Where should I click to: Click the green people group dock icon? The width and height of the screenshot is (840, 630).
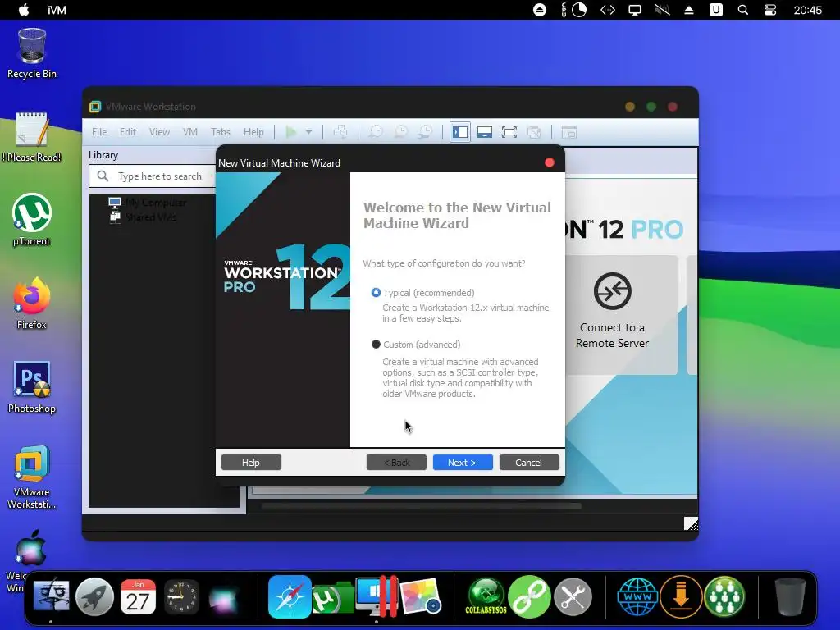point(724,596)
